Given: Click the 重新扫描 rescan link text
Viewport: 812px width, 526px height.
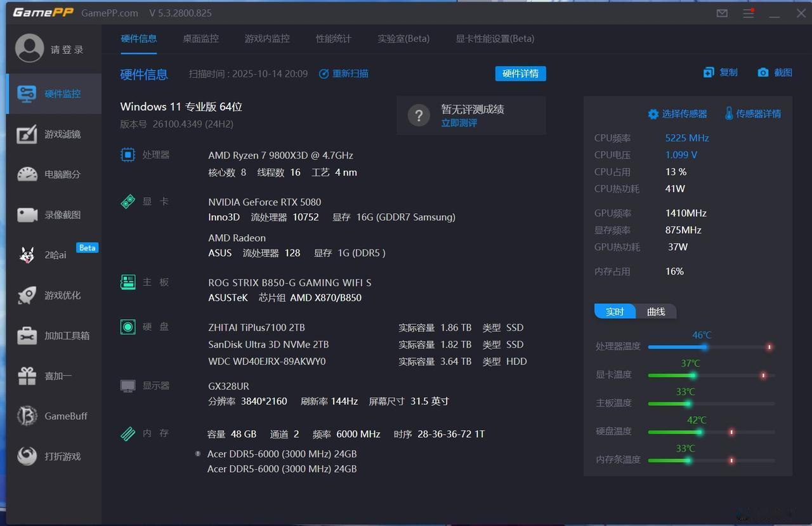Looking at the screenshot, I should (350, 74).
